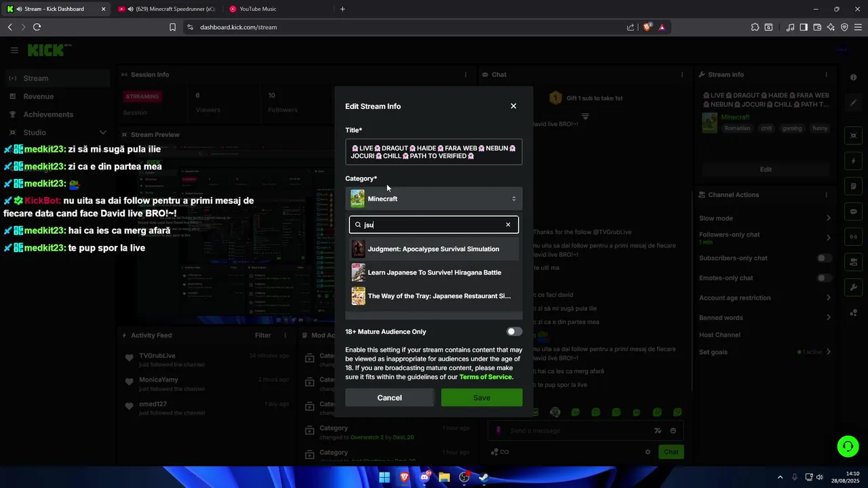Select Stream in the sidebar

pyautogui.click(x=57, y=78)
